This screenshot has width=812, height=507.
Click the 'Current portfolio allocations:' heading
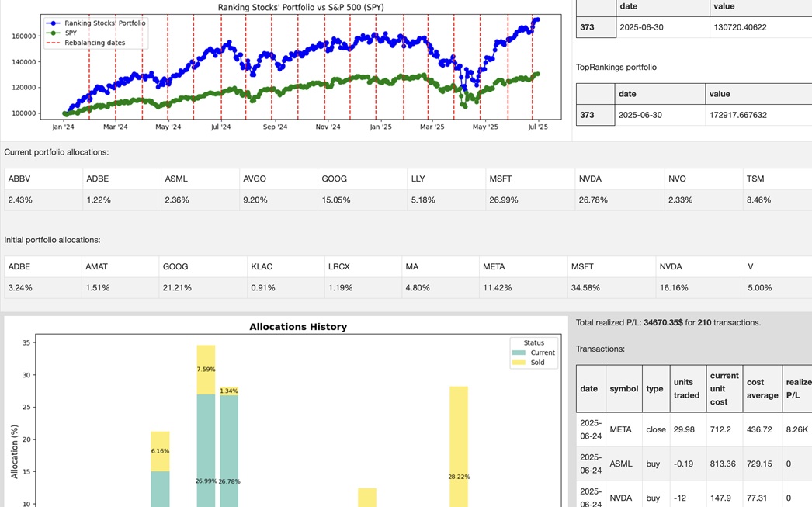pyautogui.click(x=57, y=152)
